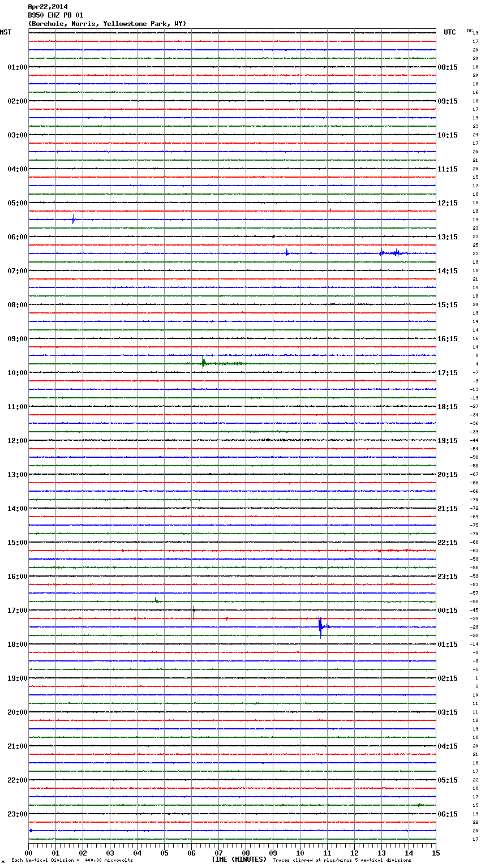
Task: Click the TIME (MINUTES) axis title
Action: 239,860
